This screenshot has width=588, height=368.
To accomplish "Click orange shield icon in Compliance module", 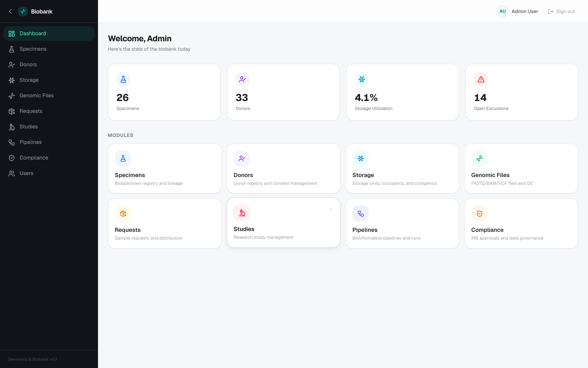I will [x=479, y=213].
